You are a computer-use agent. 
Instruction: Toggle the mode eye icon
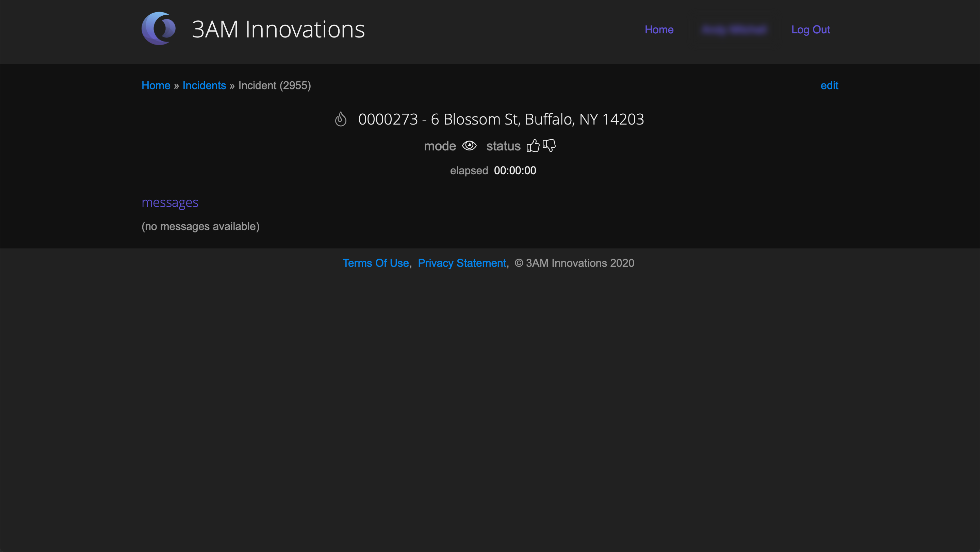[469, 146]
